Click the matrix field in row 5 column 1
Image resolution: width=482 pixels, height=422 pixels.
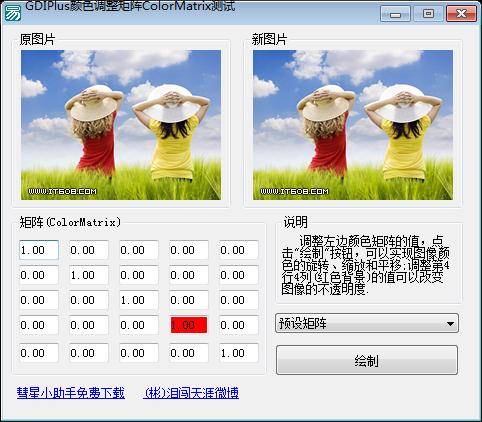39,353
